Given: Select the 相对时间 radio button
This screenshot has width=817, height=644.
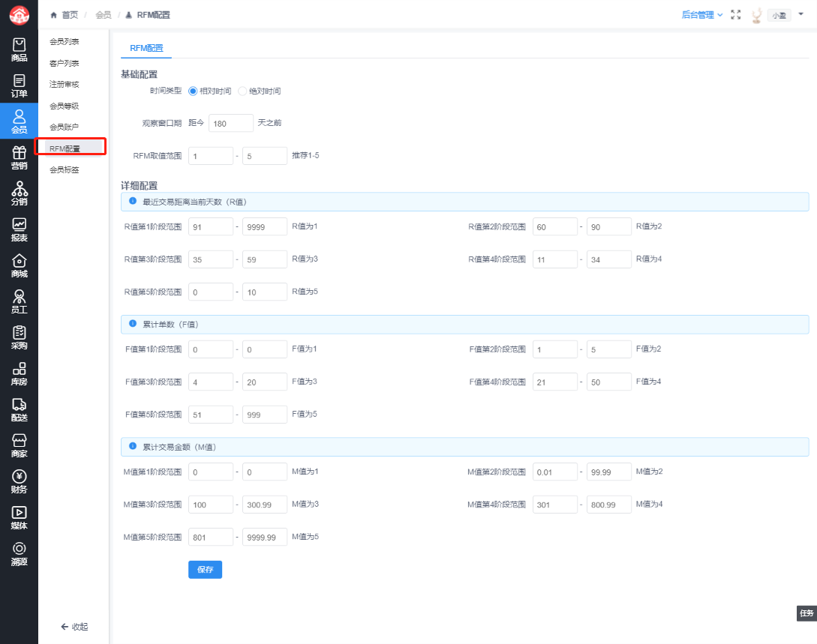Looking at the screenshot, I should 193,91.
